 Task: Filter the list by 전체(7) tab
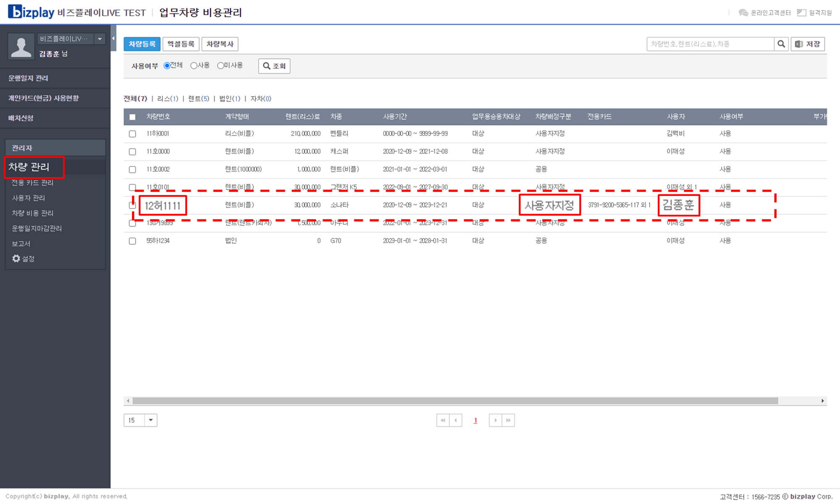click(x=135, y=99)
